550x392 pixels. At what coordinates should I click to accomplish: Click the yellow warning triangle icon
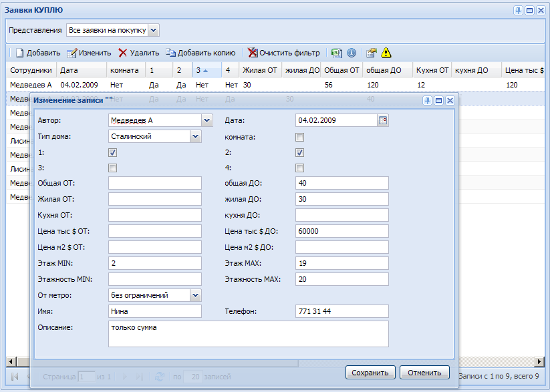(386, 53)
